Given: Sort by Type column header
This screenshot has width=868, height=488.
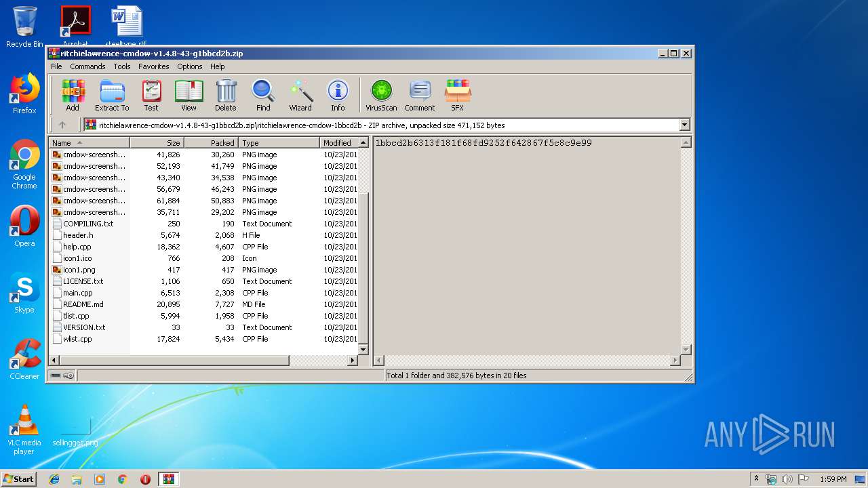Looking at the screenshot, I should (x=279, y=143).
